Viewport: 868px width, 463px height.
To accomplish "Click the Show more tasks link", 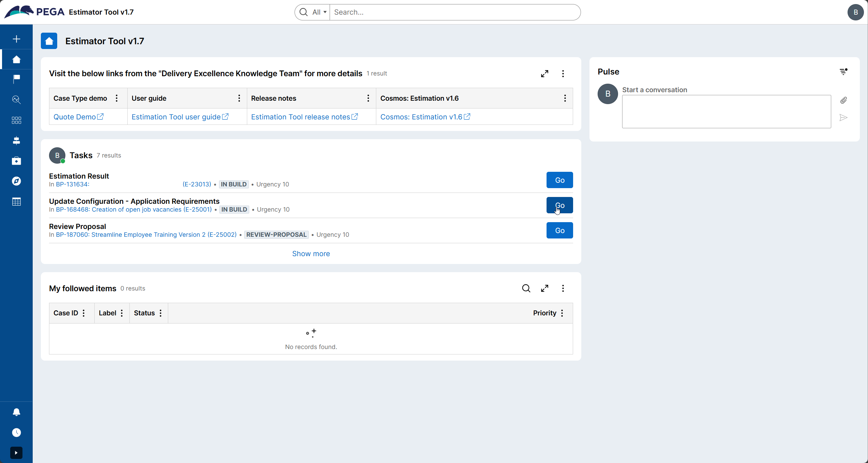I will click(311, 253).
